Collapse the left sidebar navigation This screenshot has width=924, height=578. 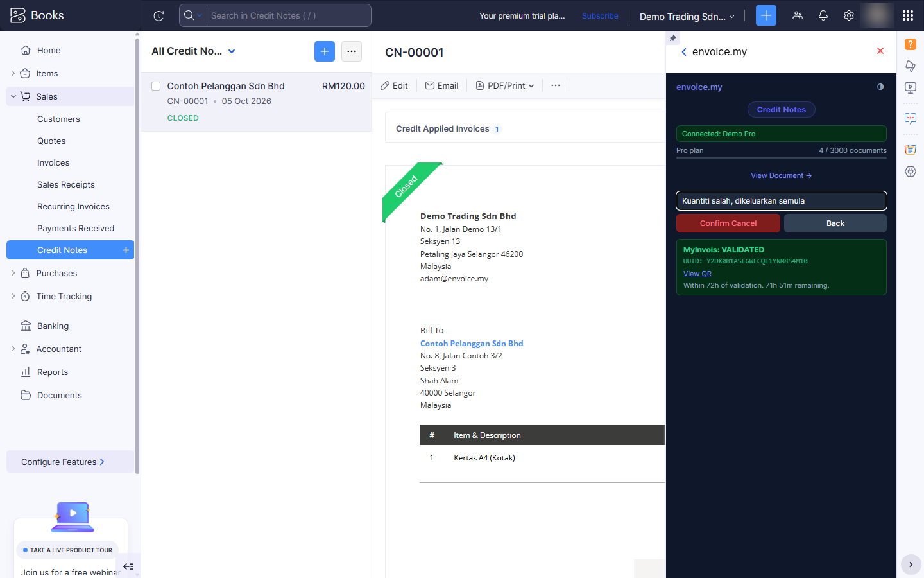click(128, 566)
